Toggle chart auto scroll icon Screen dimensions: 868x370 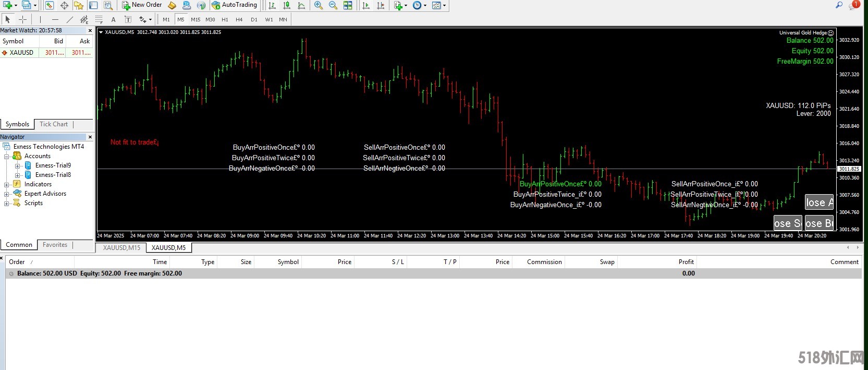click(x=366, y=5)
